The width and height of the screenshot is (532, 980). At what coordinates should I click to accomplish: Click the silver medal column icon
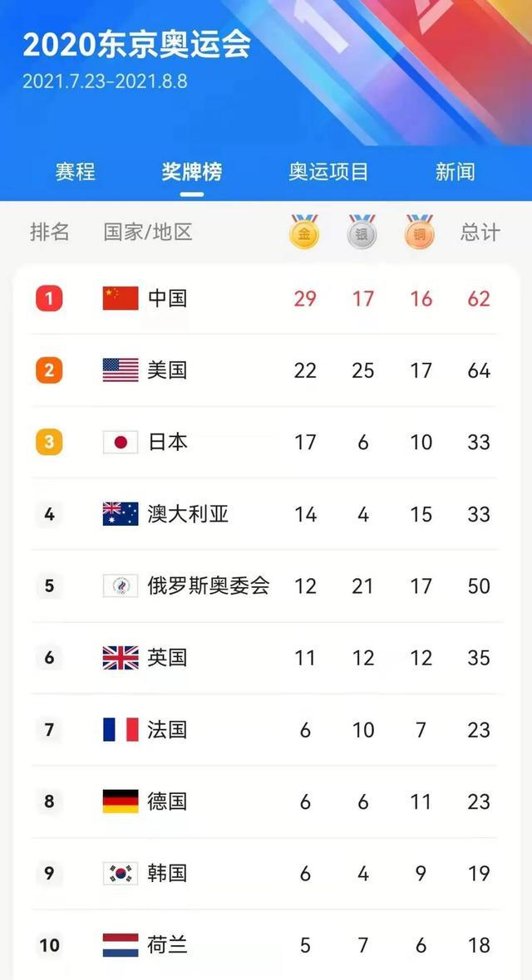(x=362, y=233)
